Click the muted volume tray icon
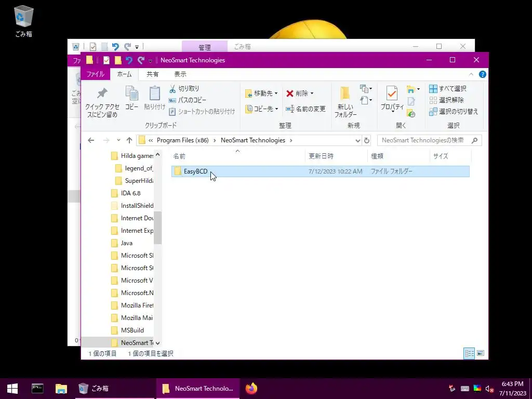The width and height of the screenshot is (532, 399). (x=489, y=389)
